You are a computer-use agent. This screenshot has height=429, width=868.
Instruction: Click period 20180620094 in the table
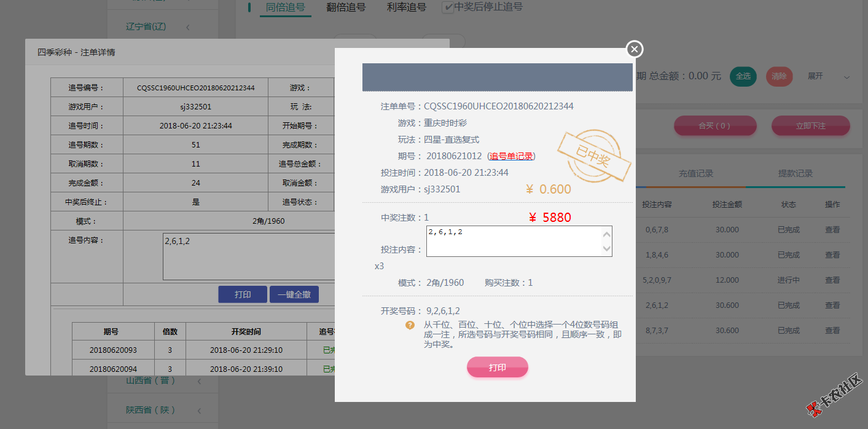point(113,369)
